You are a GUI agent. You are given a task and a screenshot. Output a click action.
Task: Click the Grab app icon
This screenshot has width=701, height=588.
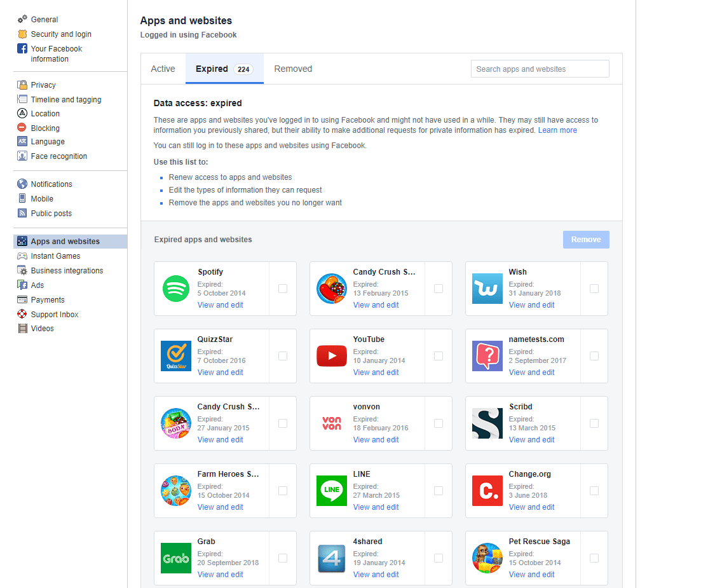pyautogui.click(x=176, y=558)
